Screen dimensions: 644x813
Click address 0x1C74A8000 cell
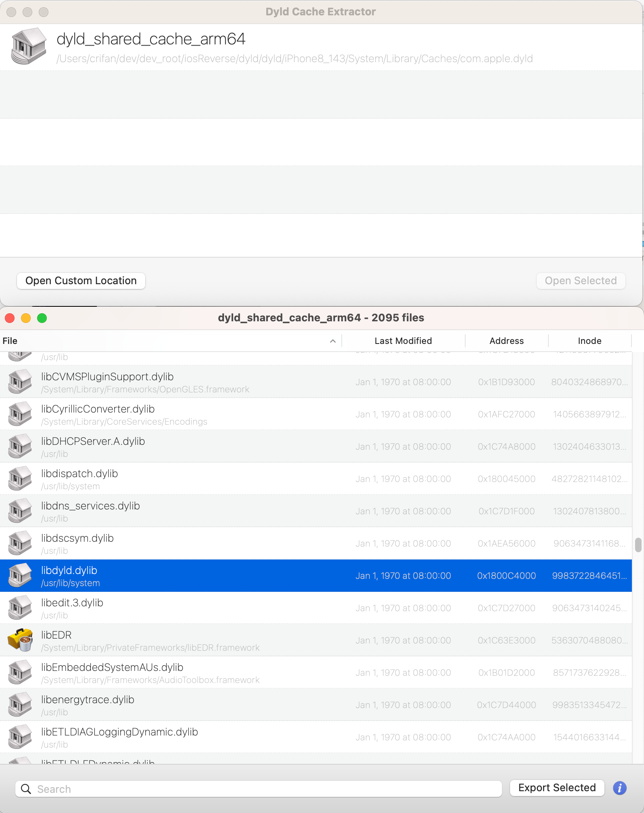(x=506, y=446)
